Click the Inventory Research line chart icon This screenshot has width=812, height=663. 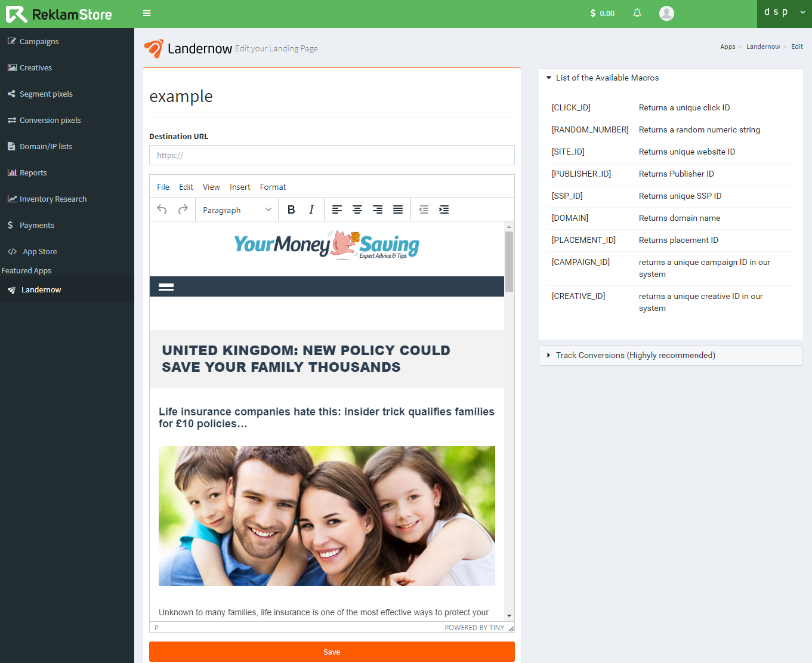click(12, 199)
